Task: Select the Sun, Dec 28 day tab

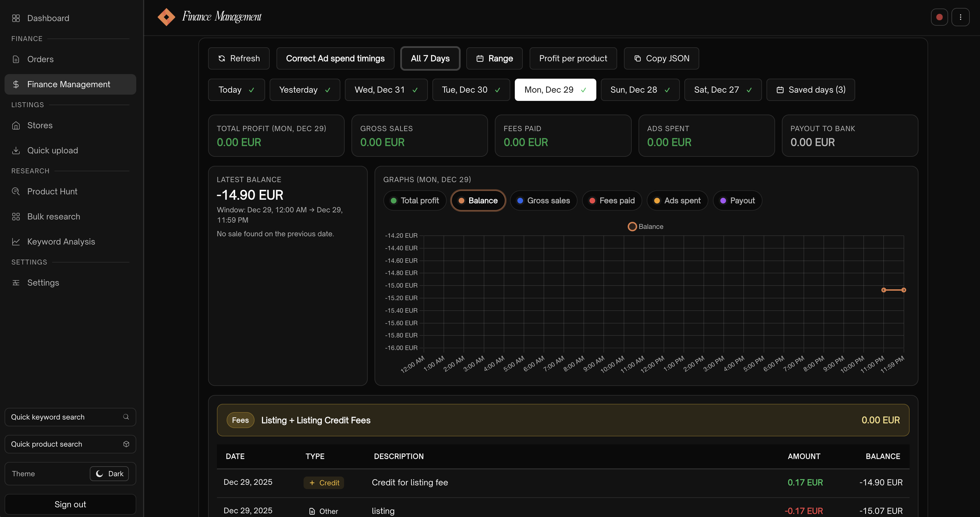Action: click(640, 90)
